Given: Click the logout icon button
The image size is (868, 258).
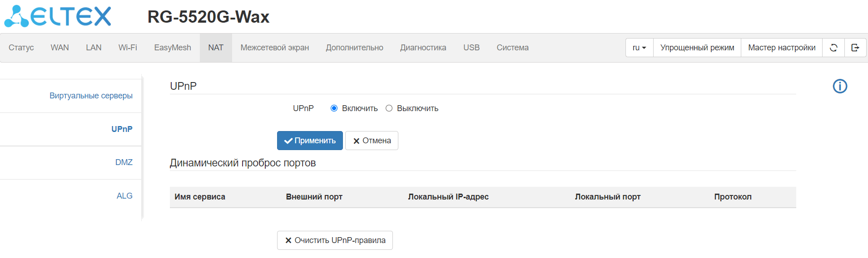Looking at the screenshot, I should (x=855, y=48).
